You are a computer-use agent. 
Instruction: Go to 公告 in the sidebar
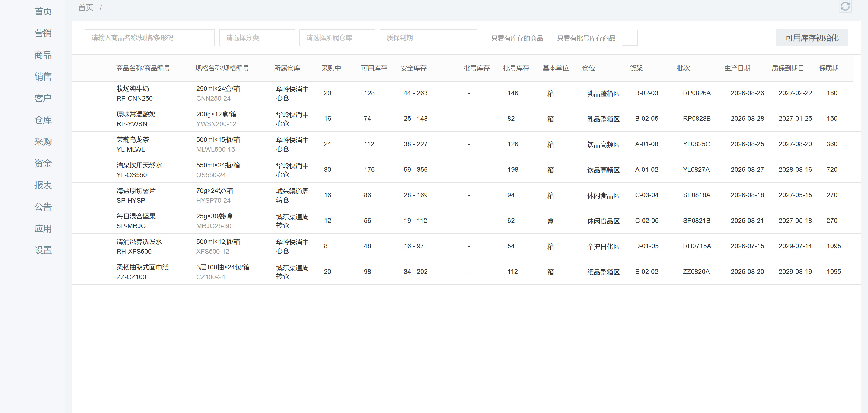tap(43, 207)
